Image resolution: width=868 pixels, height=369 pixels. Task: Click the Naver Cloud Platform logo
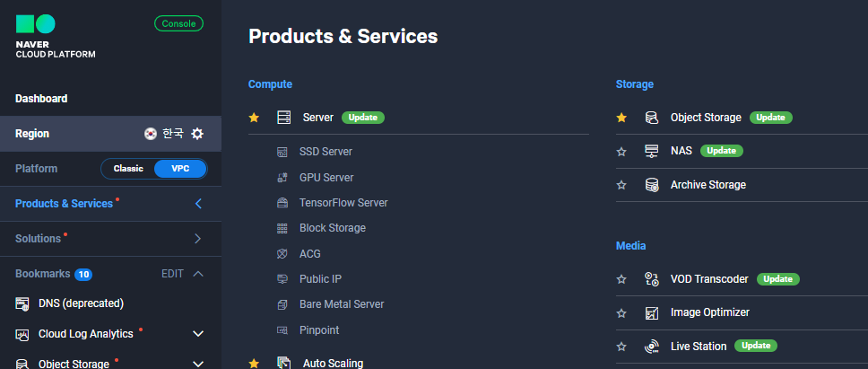(x=55, y=37)
